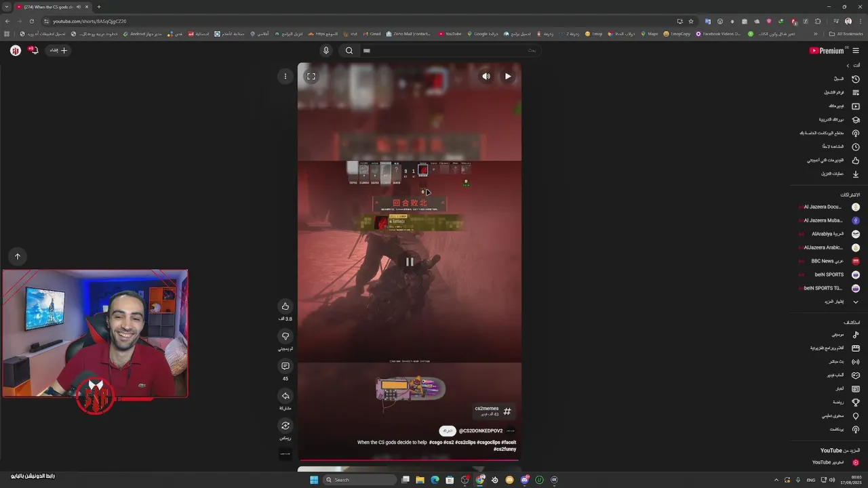Image resolution: width=868 pixels, height=488 pixels.
Task: Pause the video using the center pause icon
Action: pos(410,262)
